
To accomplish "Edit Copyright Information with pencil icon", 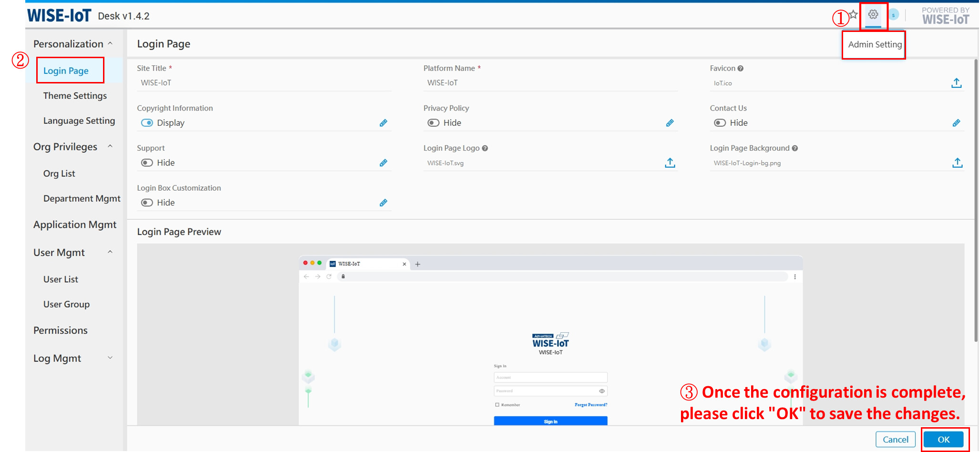I will pyautogui.click(x=383, y=123).
